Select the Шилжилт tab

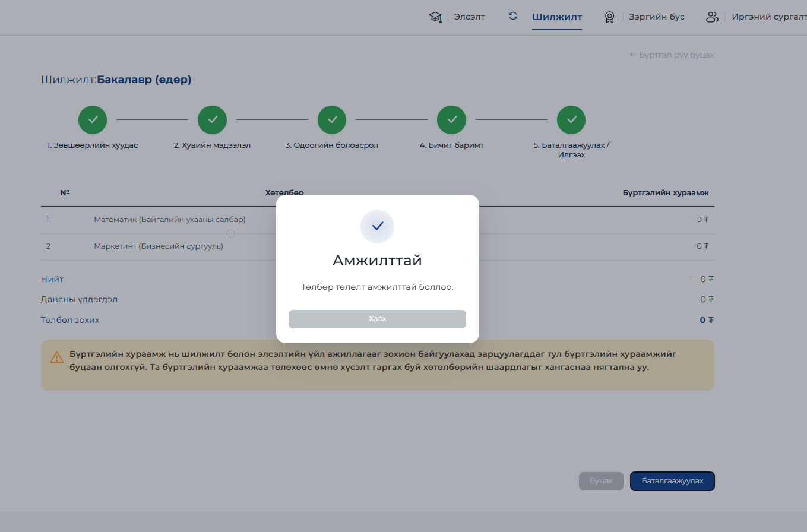point(557,17)
